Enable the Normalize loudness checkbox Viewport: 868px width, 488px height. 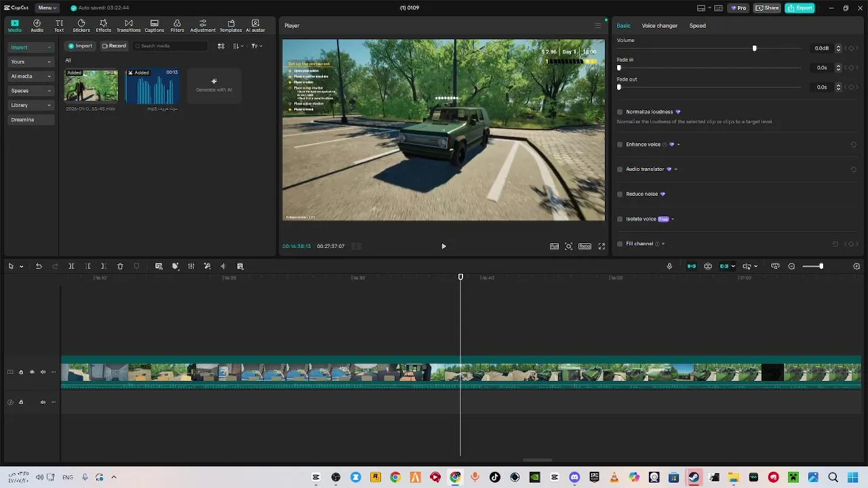pyautogui.click(x=620, y=112)
